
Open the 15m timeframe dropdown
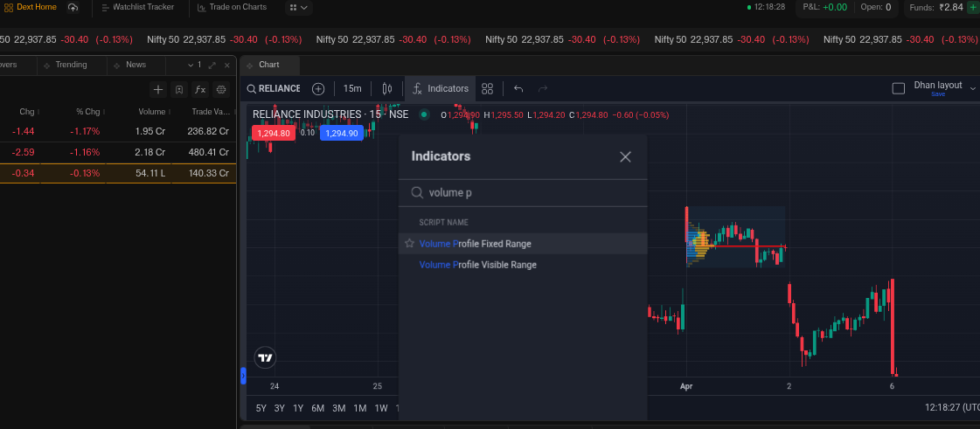(x=352, y=88)
